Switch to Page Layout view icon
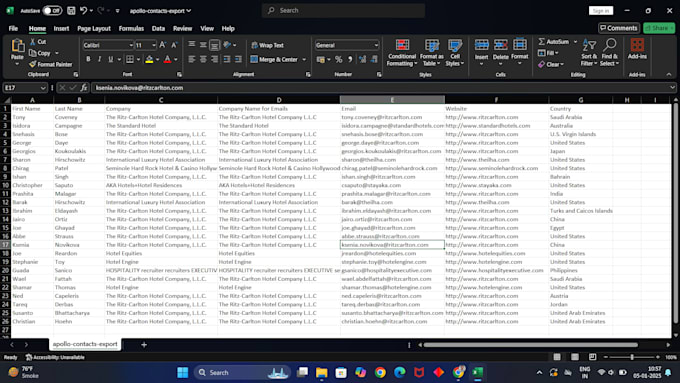Screen dimensions: 680x383 point(575,357)
